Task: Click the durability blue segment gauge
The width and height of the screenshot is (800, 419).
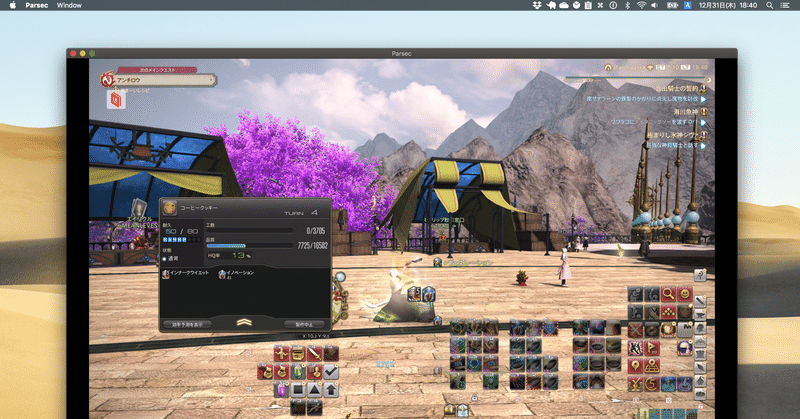Action: [x=181, y=239]
